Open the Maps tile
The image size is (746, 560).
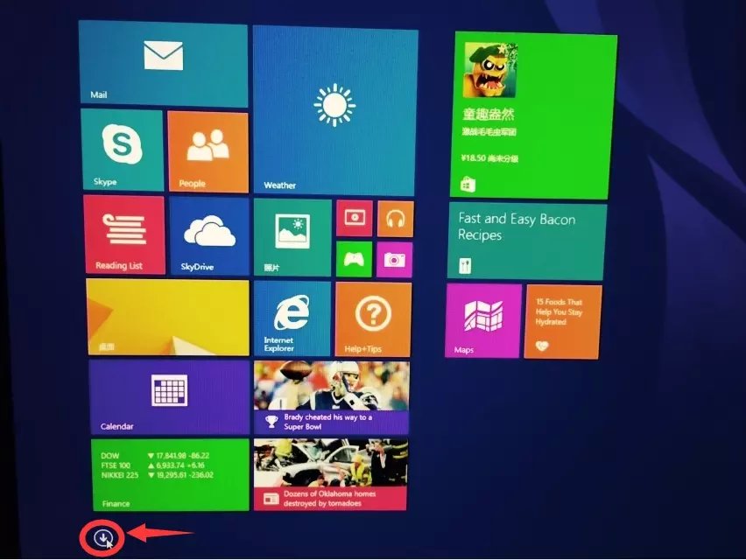483,321
